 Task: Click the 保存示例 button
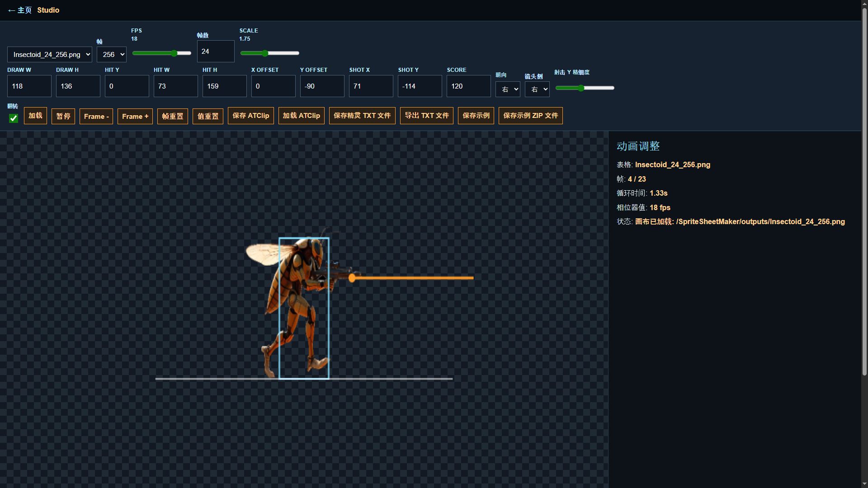point(476,116)
